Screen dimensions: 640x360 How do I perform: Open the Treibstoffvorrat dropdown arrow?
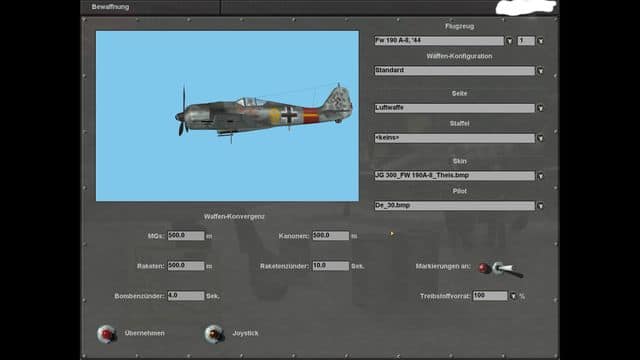pyautogui.click(x=513, y=296)
